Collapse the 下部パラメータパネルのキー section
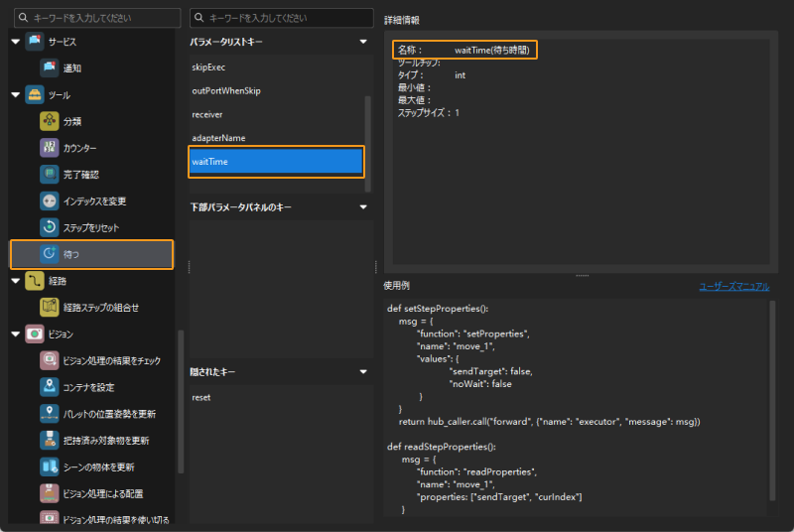Image resolution: width=794 pixels, height=532 pixels. pyautogui.click(x=363, y=207)
